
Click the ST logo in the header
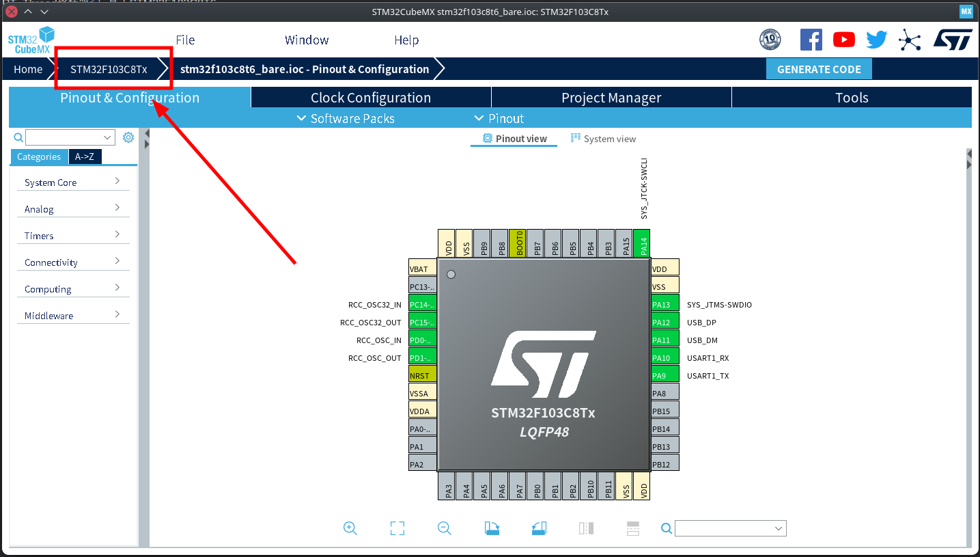coord(952,40)
